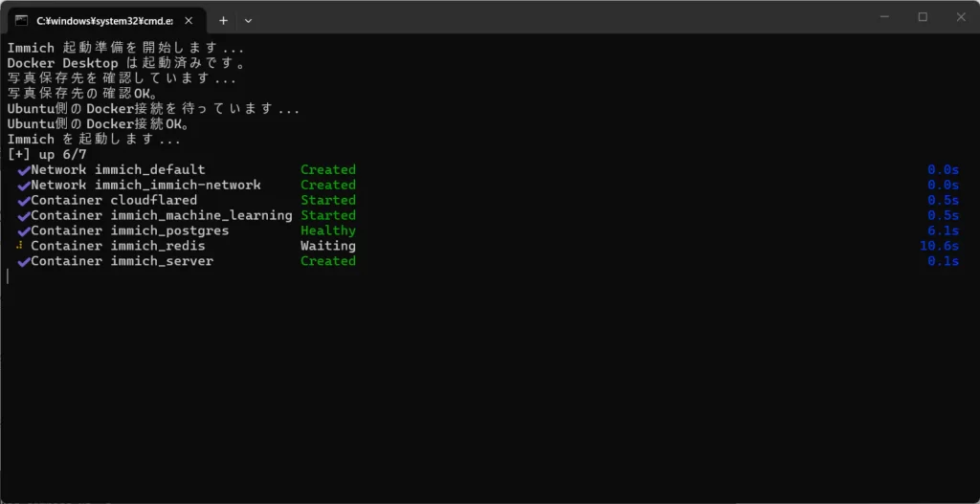Viewport: 980px width, 504px height.
Task: Click the 0.0s time for immich_immich-network
Action: pyautogui.click(x=943, y=185)
